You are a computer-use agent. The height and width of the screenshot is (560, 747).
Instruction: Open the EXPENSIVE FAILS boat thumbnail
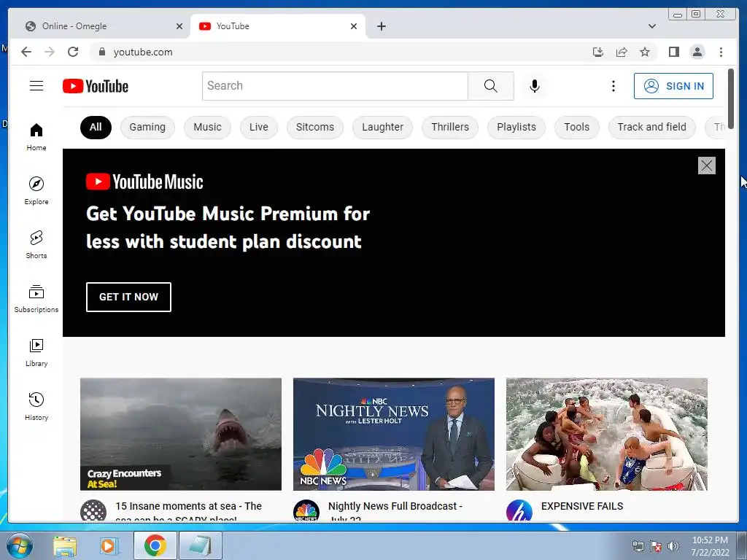(x=606, y=434)
